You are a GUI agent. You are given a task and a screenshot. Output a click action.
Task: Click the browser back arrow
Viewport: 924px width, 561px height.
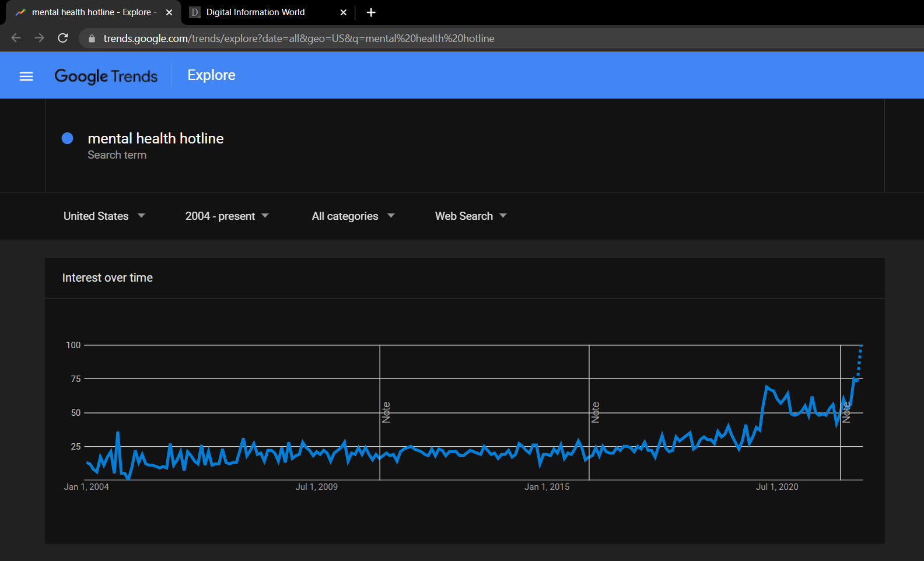click(16, 38)
